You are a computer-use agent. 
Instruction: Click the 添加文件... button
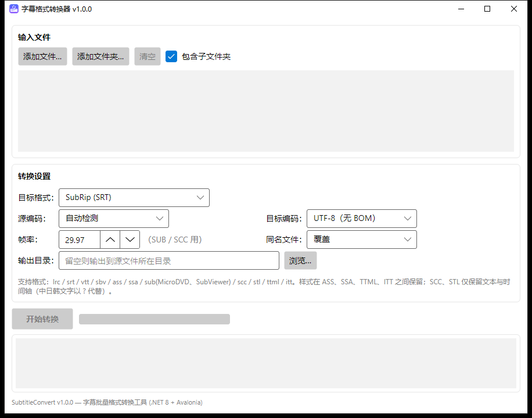point(42,56)
